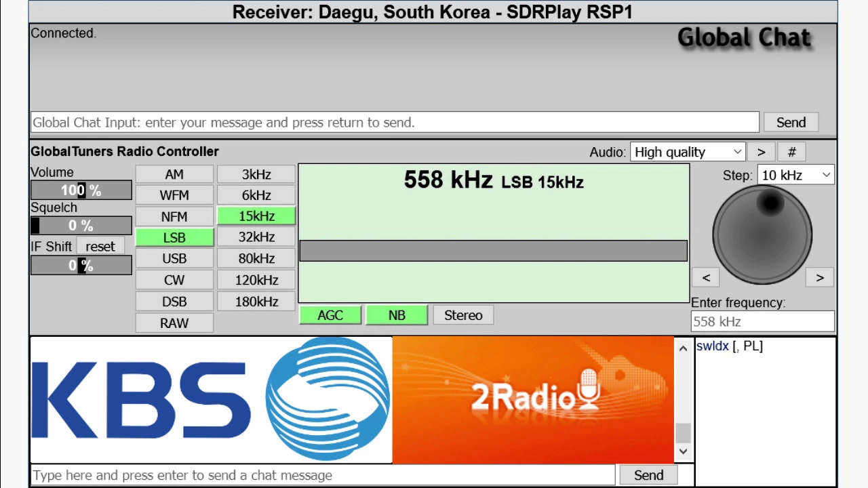The height and width of the screenshot is (488, 868).
Task: Click the gray signal strength meter bar
Action: (493, 250)
